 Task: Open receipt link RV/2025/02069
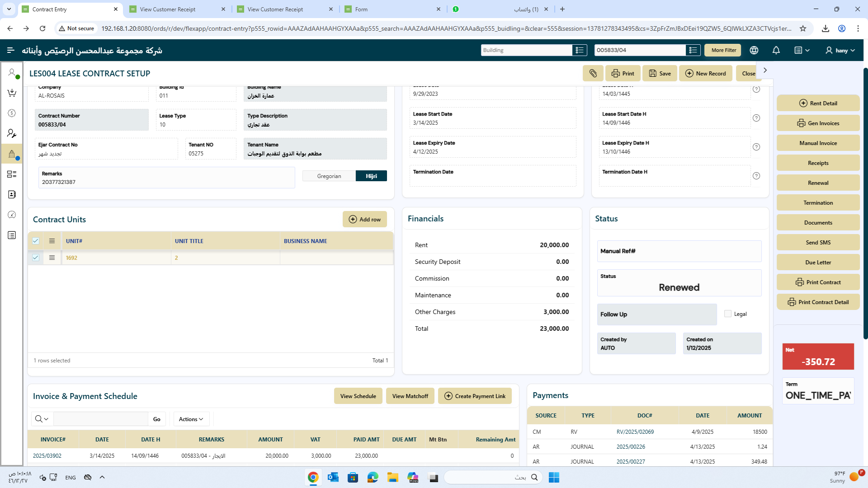(x=635, y=432)
